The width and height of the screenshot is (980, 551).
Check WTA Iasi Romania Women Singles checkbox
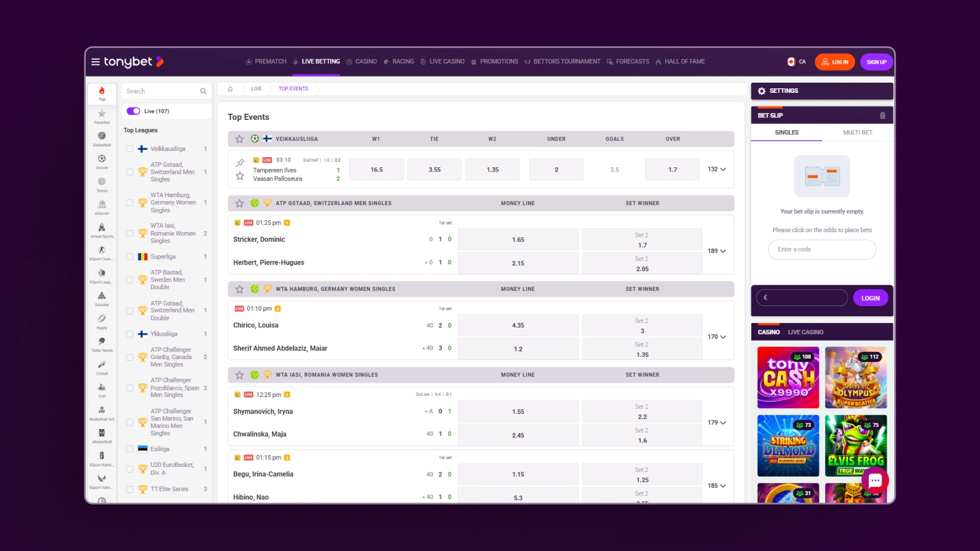[130, 233]
